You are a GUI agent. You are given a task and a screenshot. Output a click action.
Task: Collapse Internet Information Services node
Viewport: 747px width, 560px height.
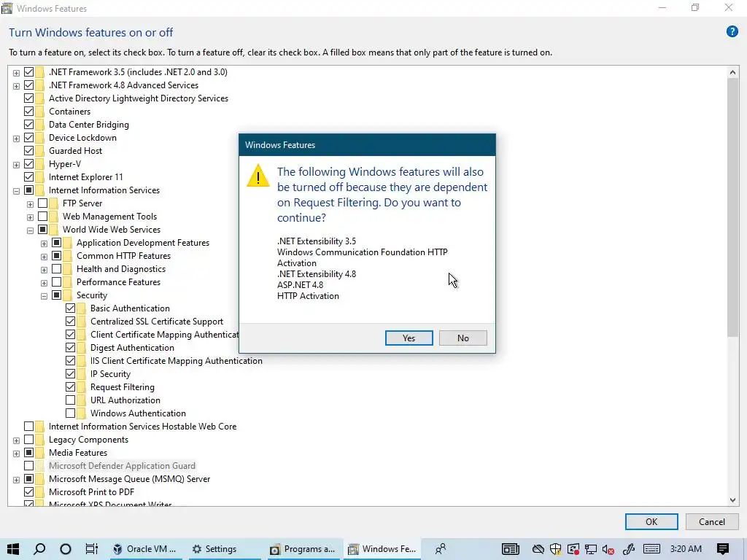tap(16, 191)
